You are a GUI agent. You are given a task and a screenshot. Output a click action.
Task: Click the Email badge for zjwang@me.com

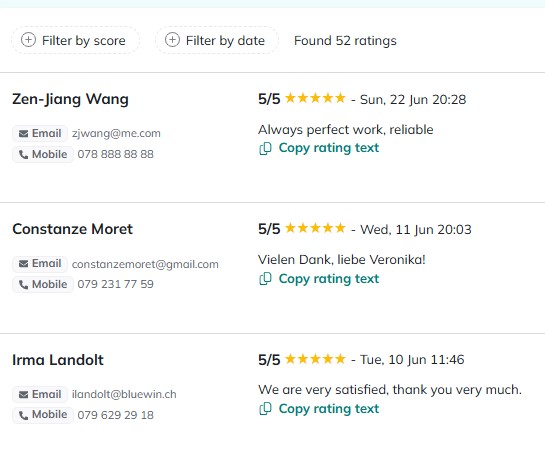(40, 133)
